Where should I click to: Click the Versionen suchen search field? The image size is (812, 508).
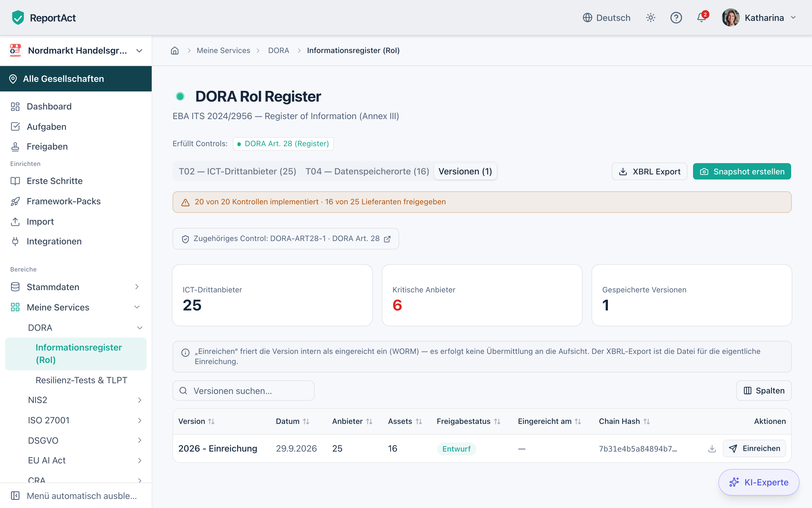coord(243,390)
